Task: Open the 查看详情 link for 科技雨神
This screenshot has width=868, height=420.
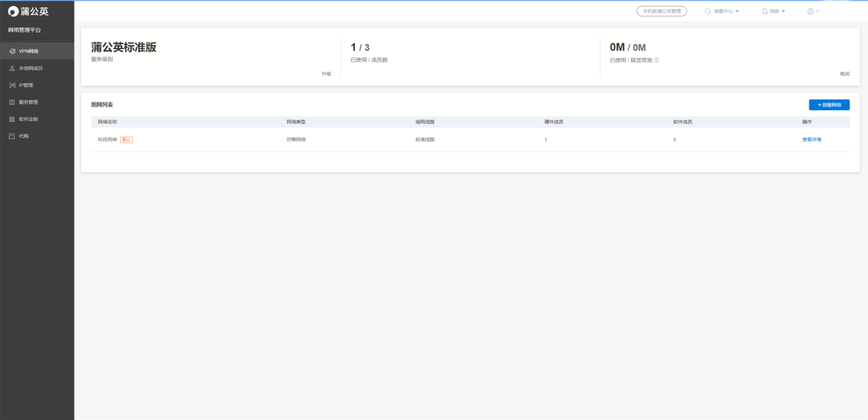Action: [x=811, y=140]
